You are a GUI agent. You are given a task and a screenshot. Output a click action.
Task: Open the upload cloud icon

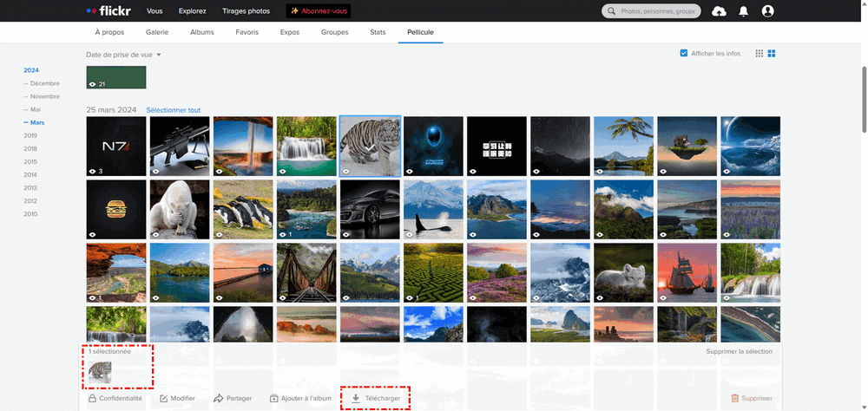719,11
